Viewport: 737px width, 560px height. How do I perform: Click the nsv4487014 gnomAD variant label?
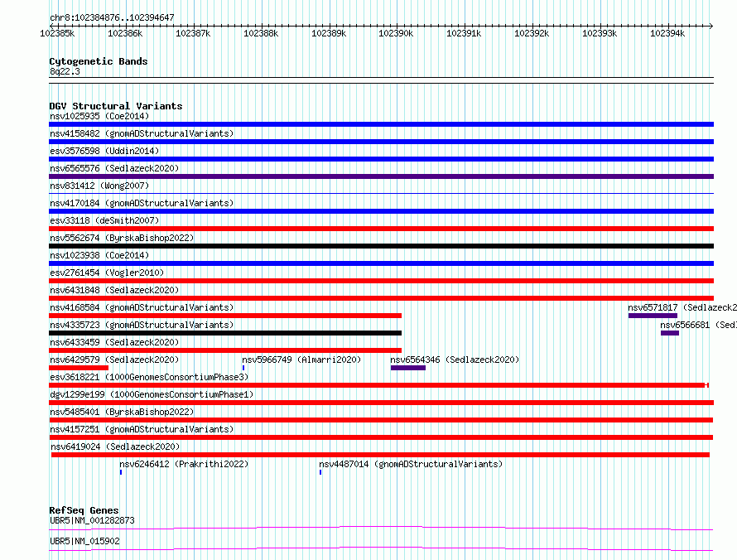411,464
